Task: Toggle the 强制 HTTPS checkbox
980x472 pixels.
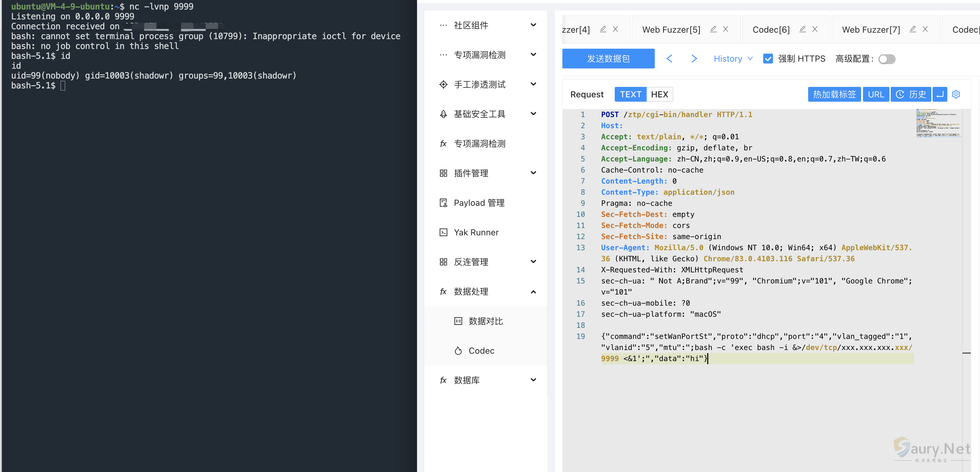Action: click(768, 59)
